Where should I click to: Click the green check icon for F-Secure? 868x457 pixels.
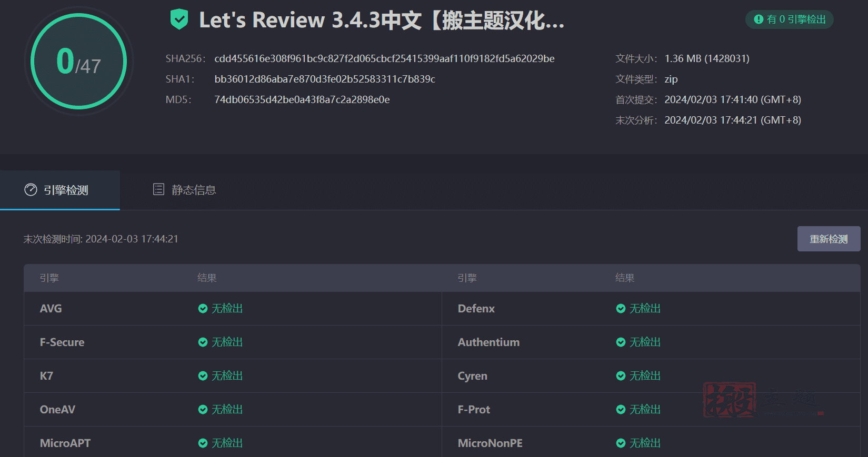203,342
